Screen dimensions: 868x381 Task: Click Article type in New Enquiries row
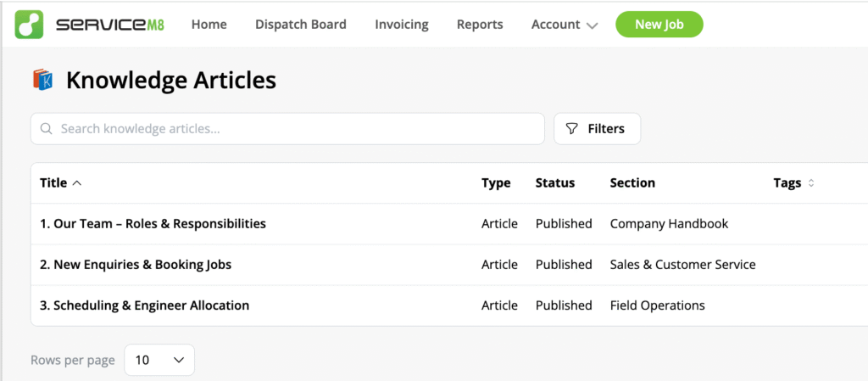[499, 265]
